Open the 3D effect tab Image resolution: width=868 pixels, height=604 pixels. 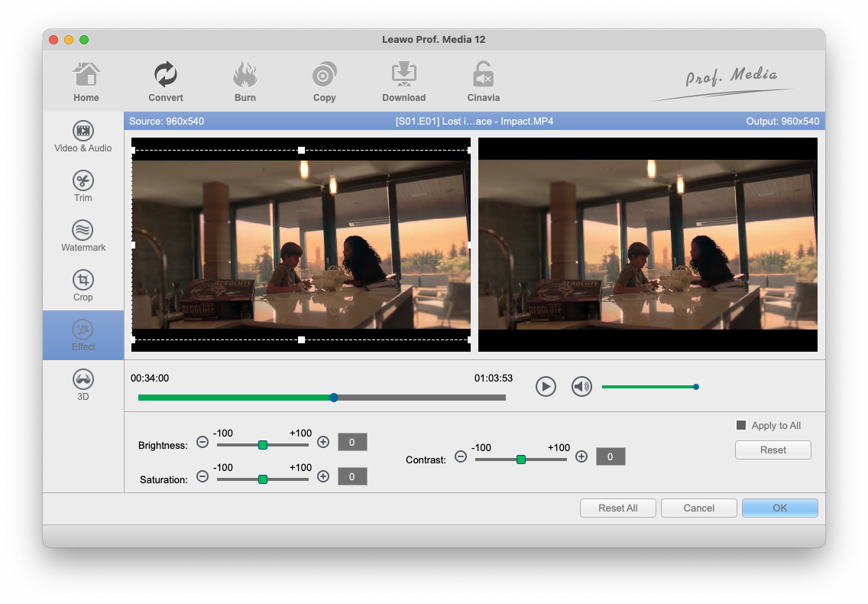[x=83, y=385]
